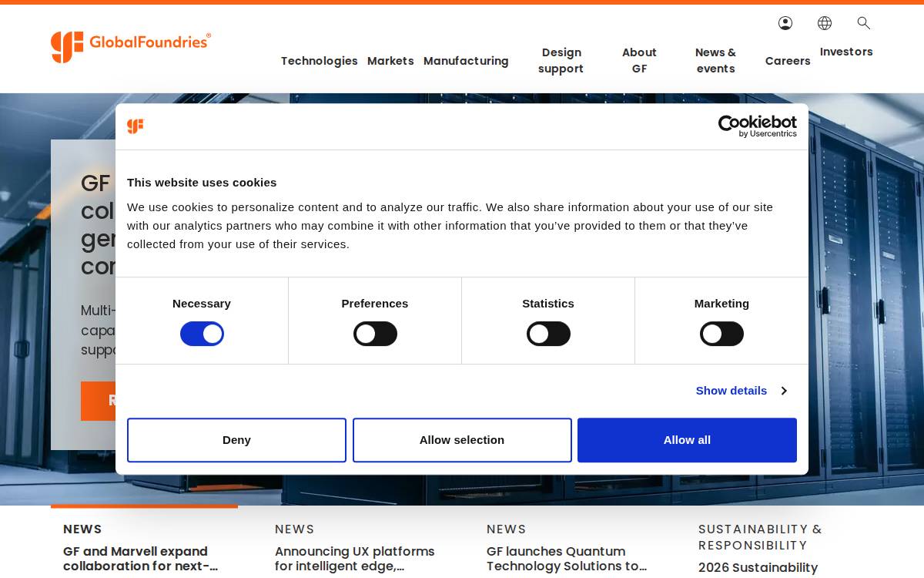Enable the Statistics cookies switch
This screenshot has height=578, width=924.
(548, 334)
